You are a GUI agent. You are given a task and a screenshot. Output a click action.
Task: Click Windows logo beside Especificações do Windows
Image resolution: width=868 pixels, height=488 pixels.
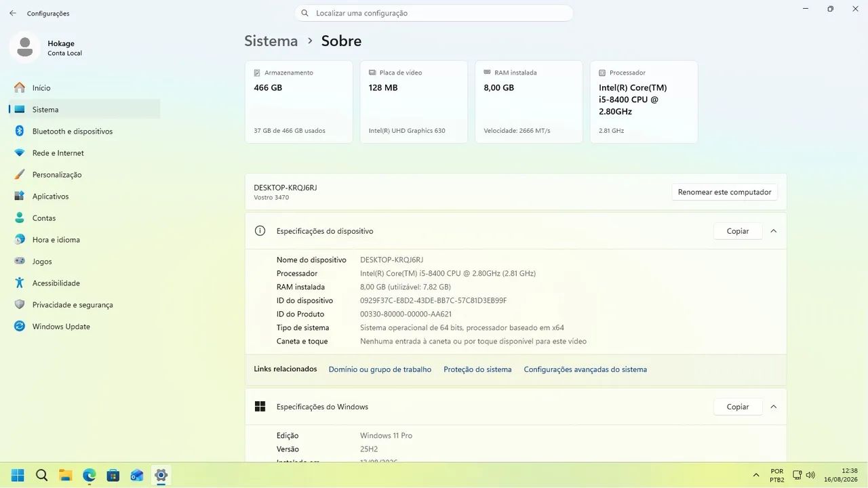[x=260, y=407]
